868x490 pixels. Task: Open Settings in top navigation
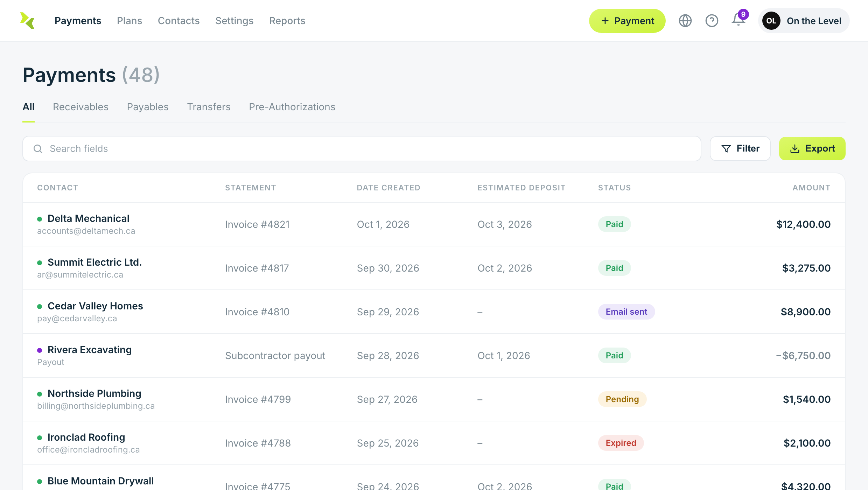234,21
